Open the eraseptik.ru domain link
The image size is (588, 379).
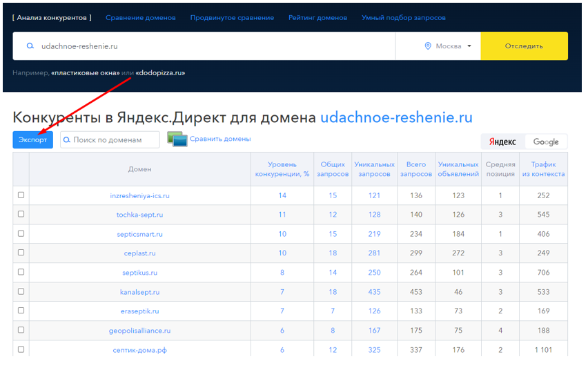[x=139, y=311]
